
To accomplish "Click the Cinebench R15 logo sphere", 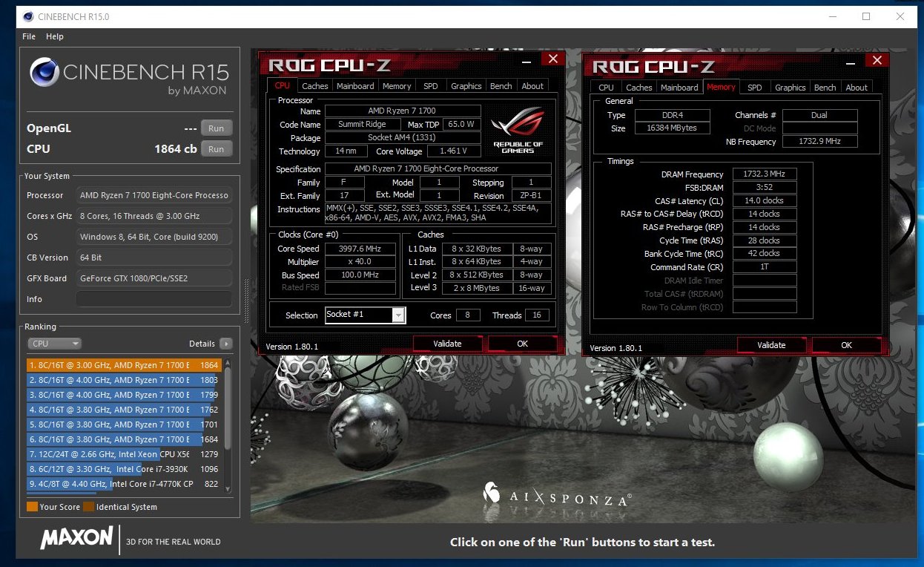I will coord(44,73).
